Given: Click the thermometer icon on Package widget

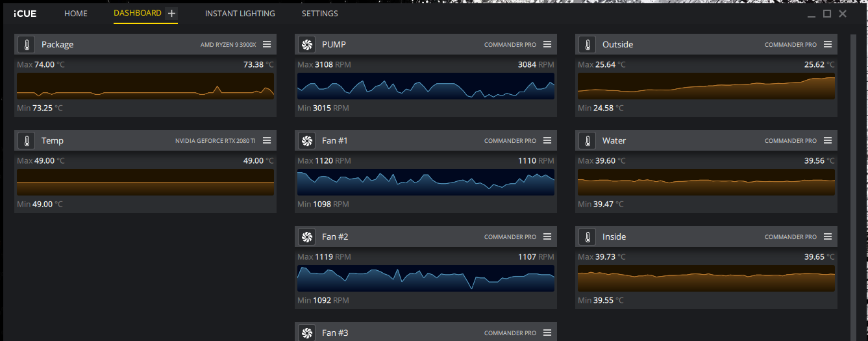Looking at the screenshot, I should (x=27, y=45).
